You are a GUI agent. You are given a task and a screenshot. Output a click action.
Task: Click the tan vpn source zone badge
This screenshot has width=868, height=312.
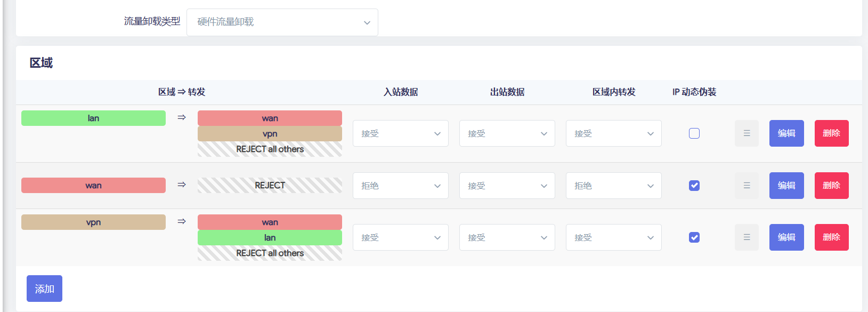click(93, 222)
